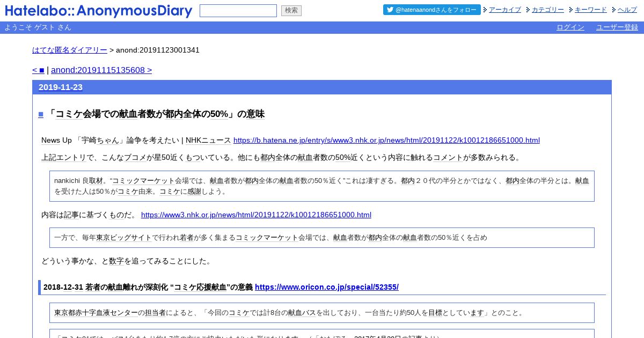Open next entry anond:20191115135608 link

pyautogui.click(x=101, y=70)
